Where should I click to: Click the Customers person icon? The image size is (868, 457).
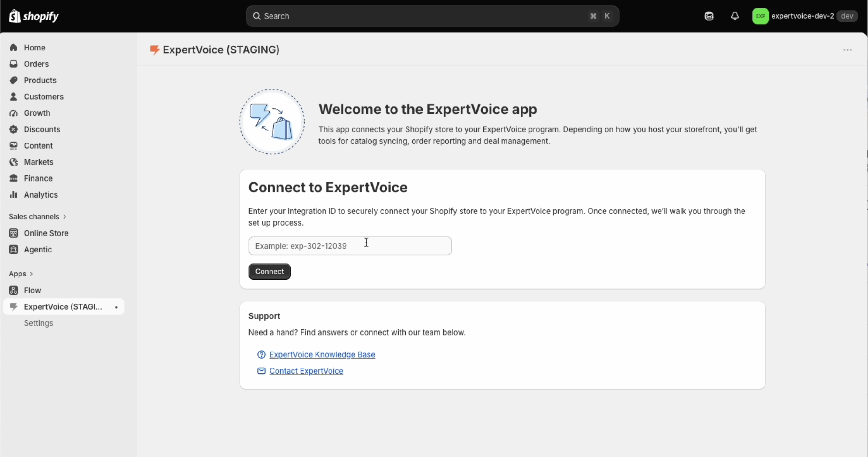click(x=13, y=97)
